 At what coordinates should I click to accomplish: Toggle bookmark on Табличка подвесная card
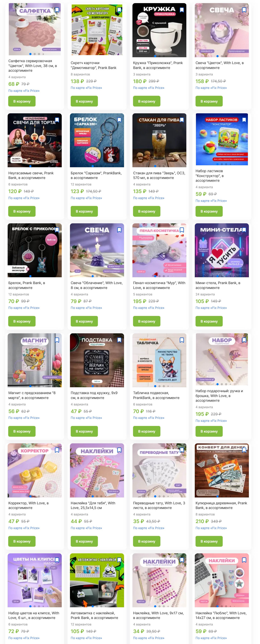point(182,340)
